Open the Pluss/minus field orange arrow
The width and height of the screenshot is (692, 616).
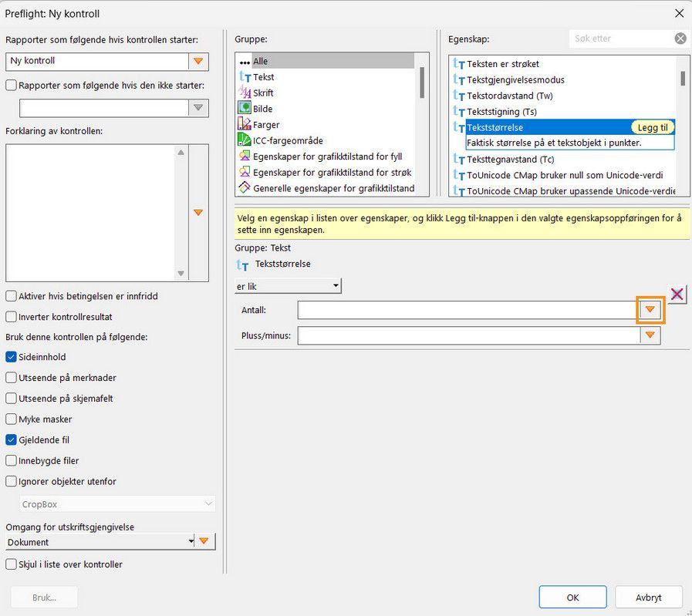tap(650, 335)
